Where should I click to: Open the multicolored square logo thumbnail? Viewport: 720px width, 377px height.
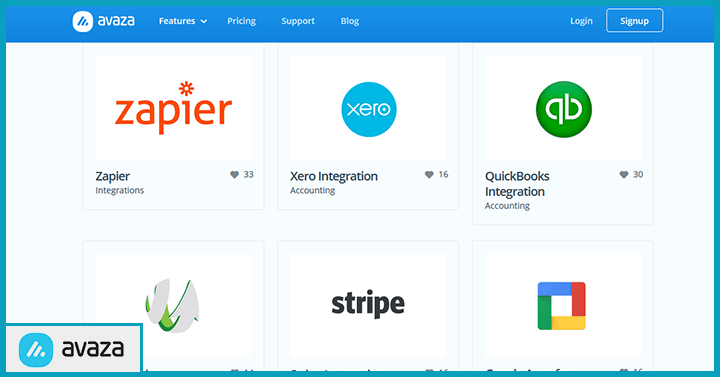pos(563,305)
